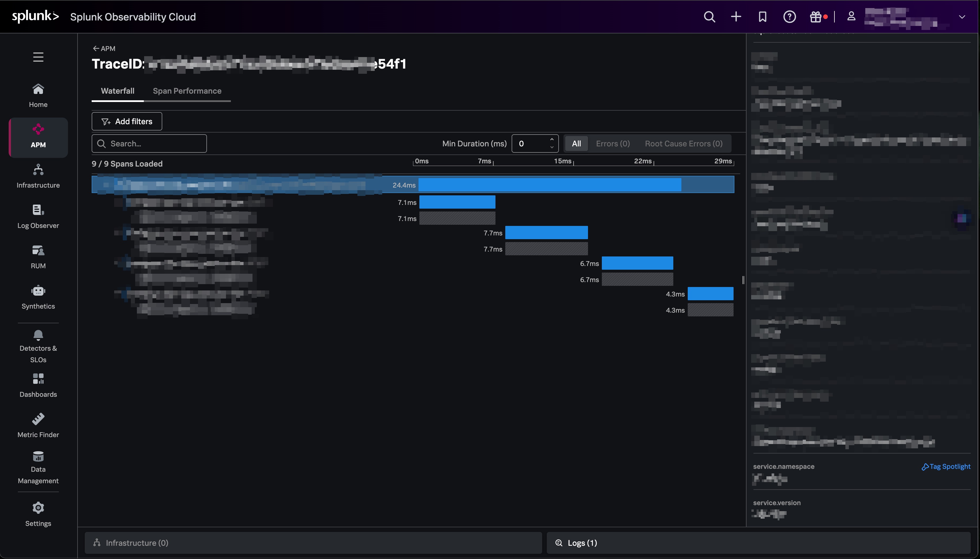Click the 24.4ms root span bar
This screenshot has height=559, width=980.
tap(549, 185)
